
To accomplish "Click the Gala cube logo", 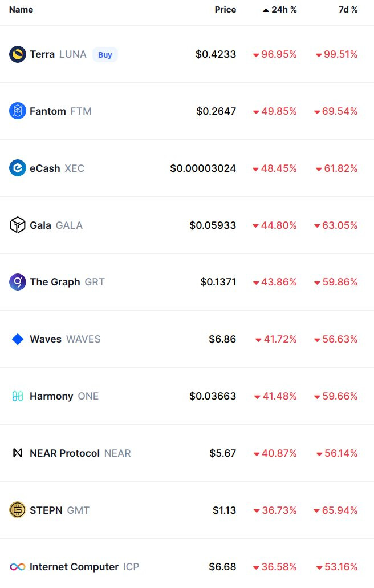I will [x=18, y=225].
